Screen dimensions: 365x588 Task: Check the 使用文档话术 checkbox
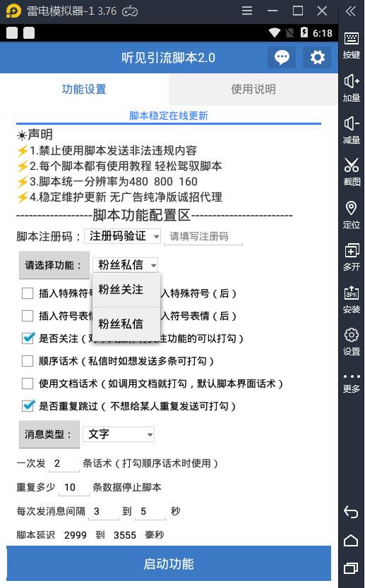[x=28, y=384]
